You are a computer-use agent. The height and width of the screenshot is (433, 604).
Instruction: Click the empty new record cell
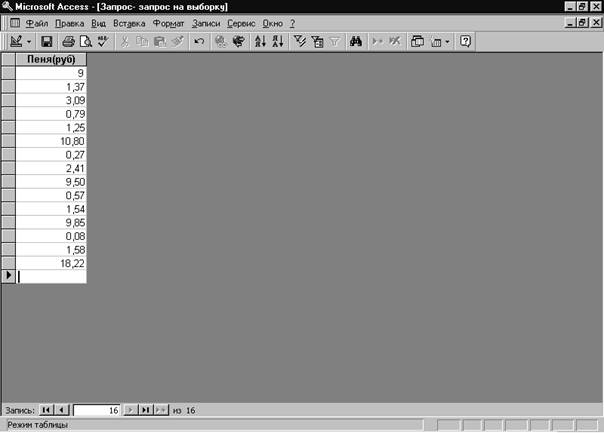point(51,277)
